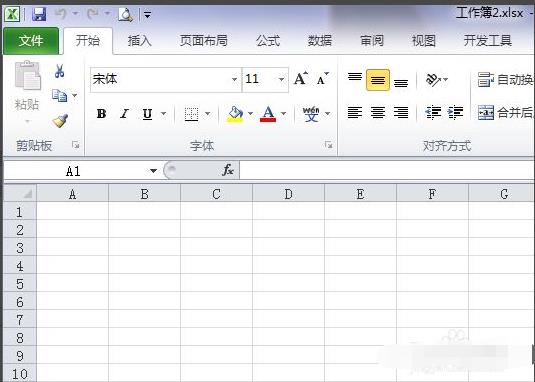Click the 自动换行 wrap text button
The width and height of the screenshot is (535, 382).
tap(506, 79)
